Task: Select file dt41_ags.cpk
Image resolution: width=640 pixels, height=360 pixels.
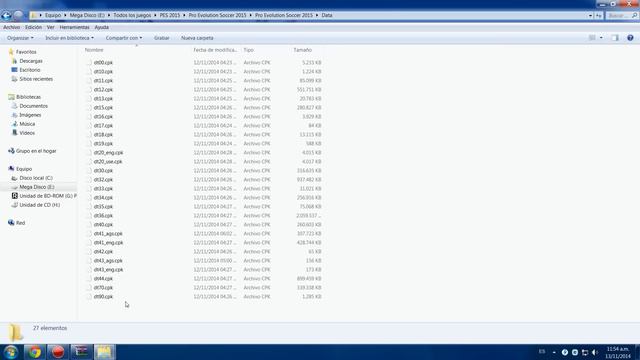Action: pos(108,233)
